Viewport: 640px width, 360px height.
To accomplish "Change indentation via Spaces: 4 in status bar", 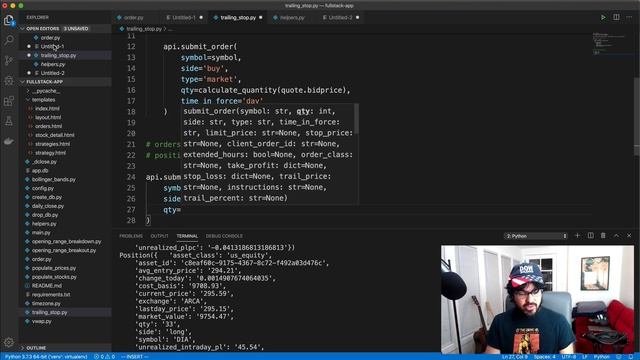I will [x=544, y=357].
